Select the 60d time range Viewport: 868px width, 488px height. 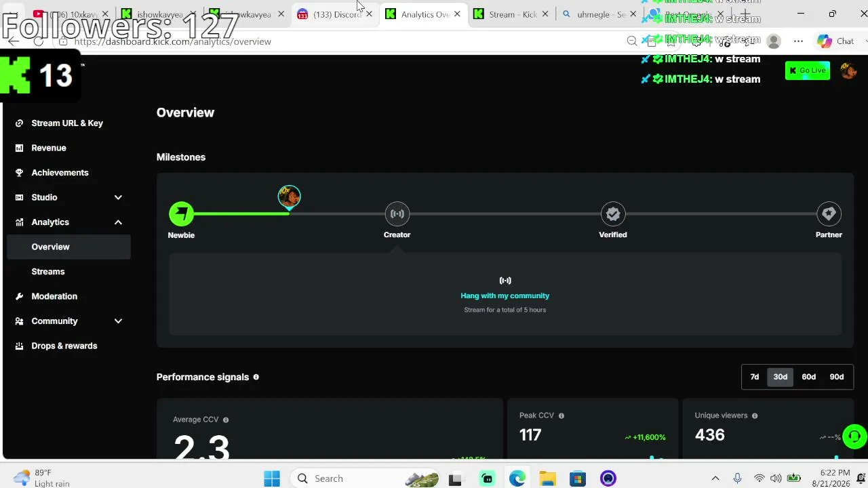tap(809, 377)
